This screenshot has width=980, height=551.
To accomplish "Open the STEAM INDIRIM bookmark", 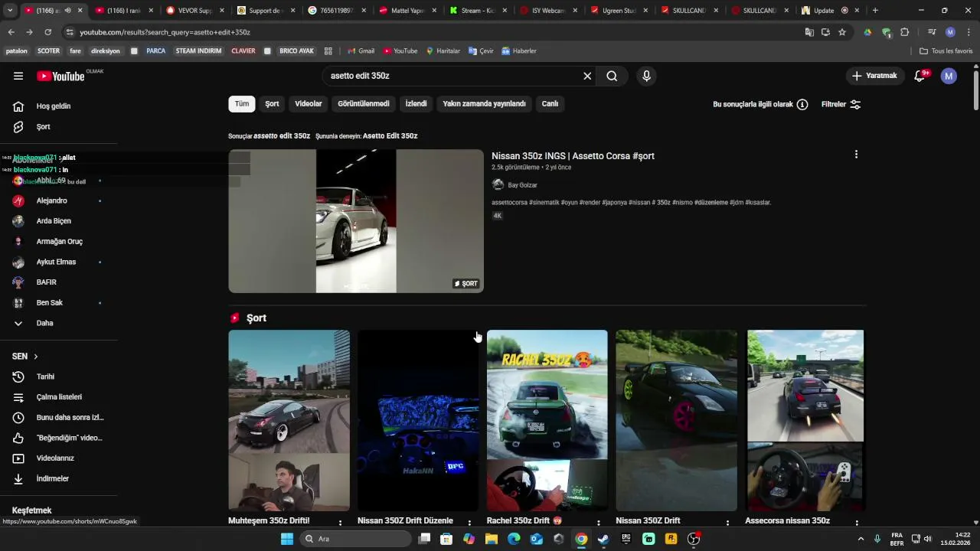I will click(198, 51).
